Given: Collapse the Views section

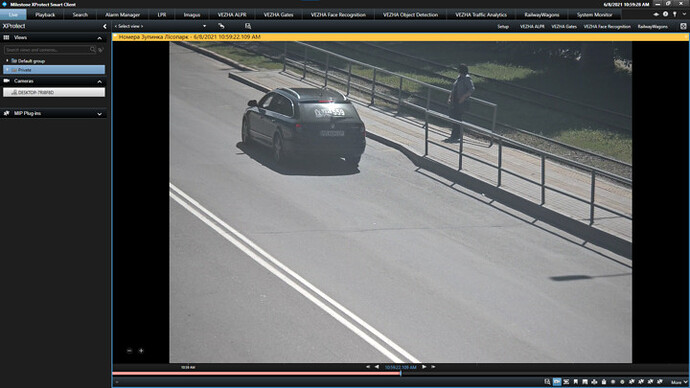Looking at the screenshot, I should click(x=99, y=38).
